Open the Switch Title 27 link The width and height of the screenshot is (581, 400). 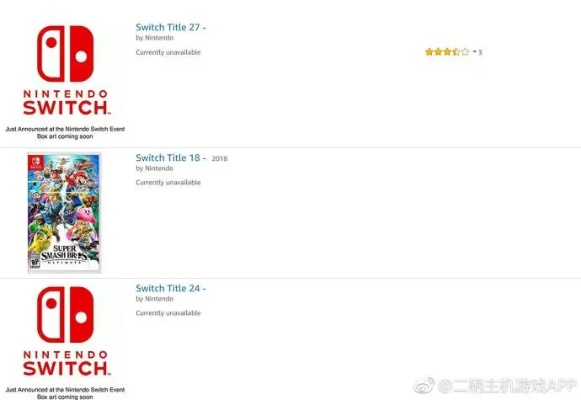(170, 27)
